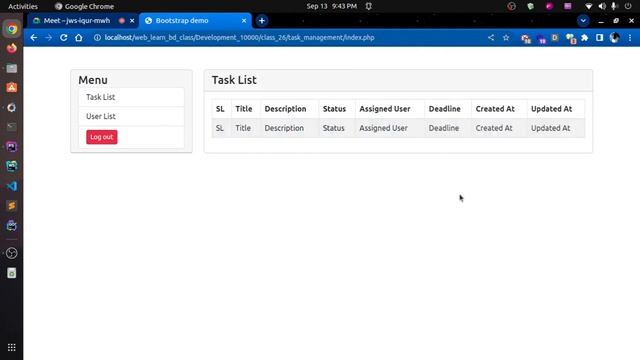The image size is (640, 360).
Task: Launch PhpStorm from the dock
Action: (x=11, y=147)
